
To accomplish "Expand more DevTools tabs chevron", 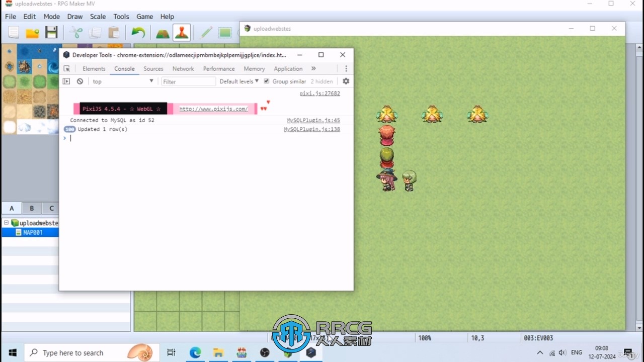I will 313,69.
